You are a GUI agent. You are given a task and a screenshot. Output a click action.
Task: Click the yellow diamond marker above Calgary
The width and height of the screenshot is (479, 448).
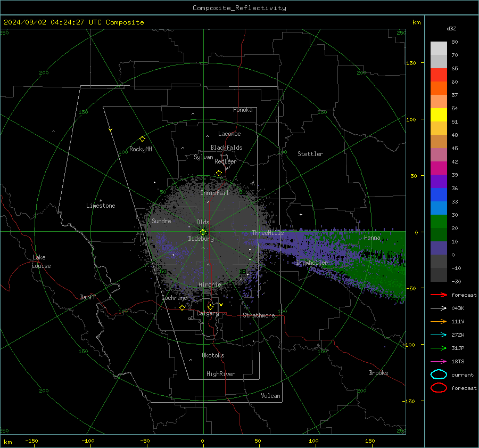[210, 307]
